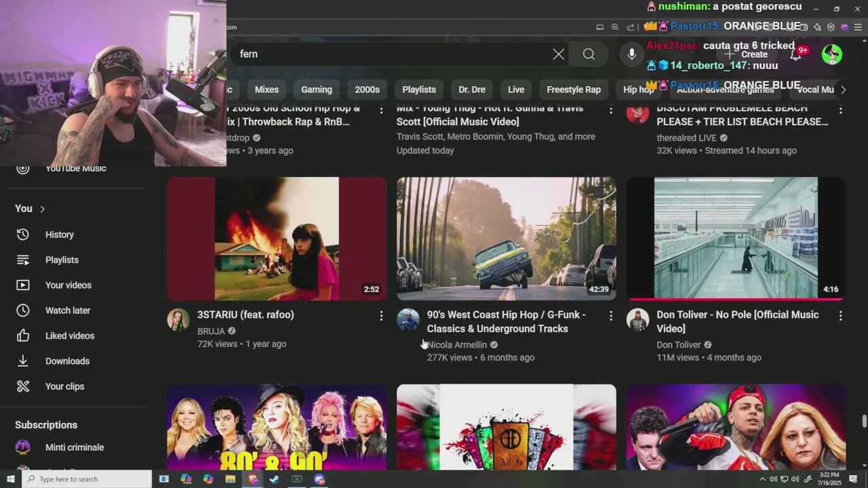Select the Mixes filter chip
Image resolution: width=868 pixels, height=488 pixels.
coord(267,89)
